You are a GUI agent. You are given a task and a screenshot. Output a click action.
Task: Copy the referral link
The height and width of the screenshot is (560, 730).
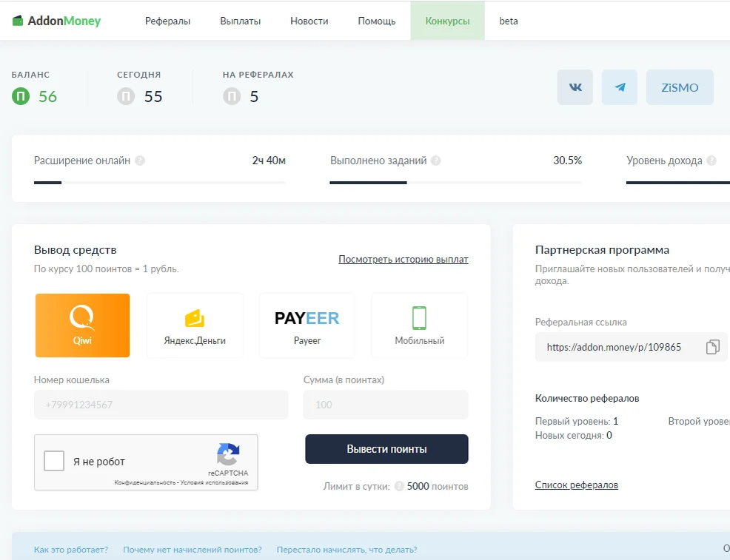(713, 347)
